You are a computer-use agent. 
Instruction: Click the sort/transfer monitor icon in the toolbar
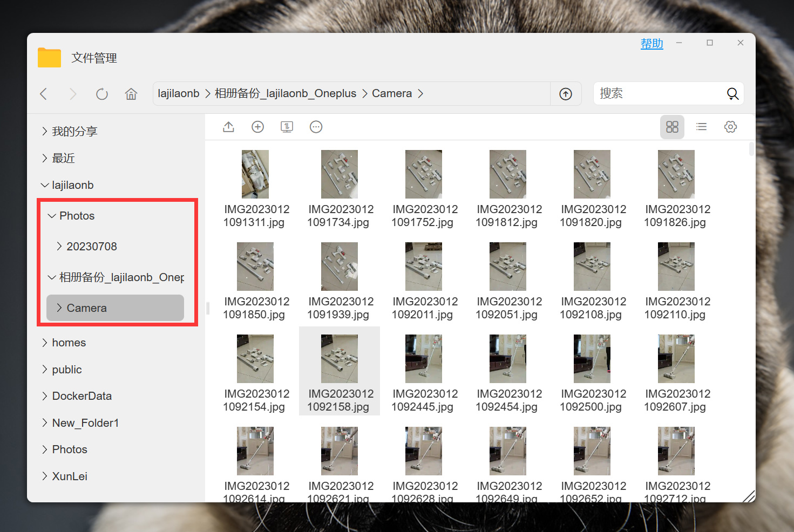coord(287,127)
